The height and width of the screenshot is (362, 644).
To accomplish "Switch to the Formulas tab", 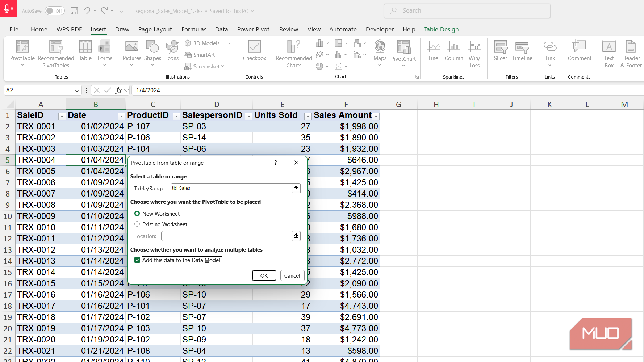I will [194, 29].
